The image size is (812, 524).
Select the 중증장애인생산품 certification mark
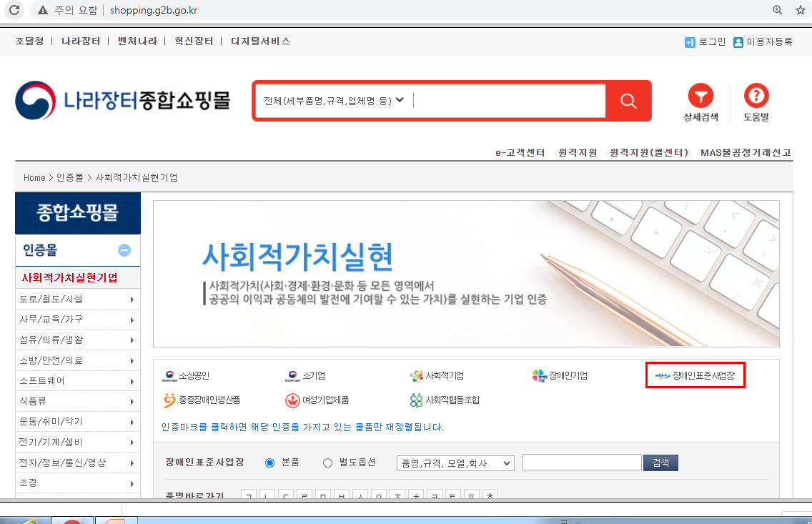(x=202, y=400)
